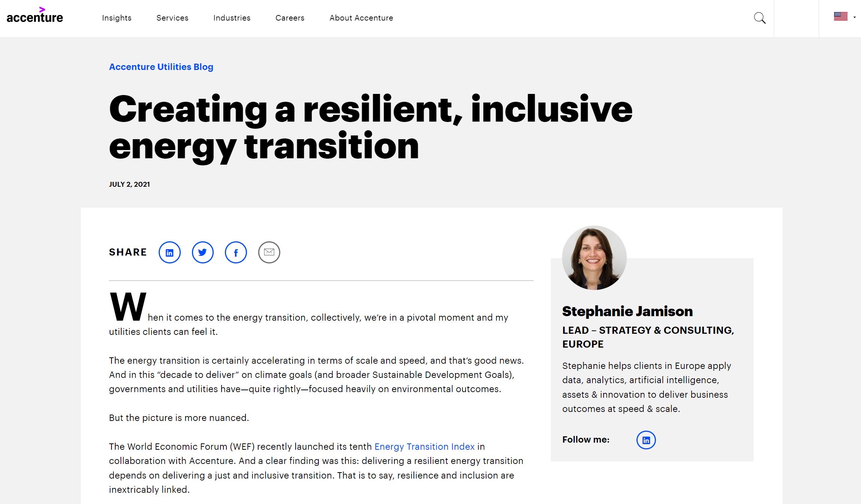
Task: Share the article via email
Action: click(x=269, y=252)
